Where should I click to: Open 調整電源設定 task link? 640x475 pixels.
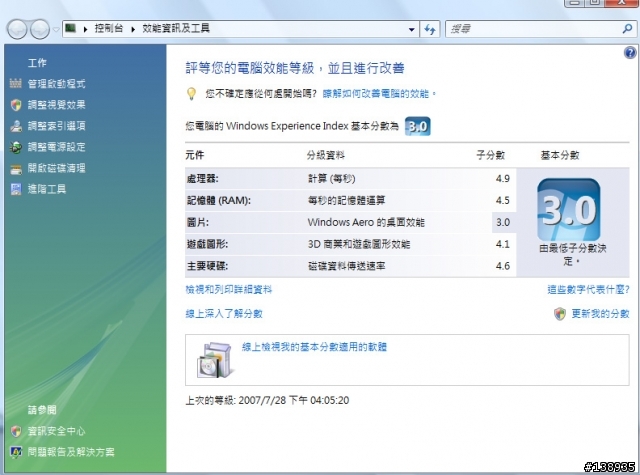(x=57, y=147)
